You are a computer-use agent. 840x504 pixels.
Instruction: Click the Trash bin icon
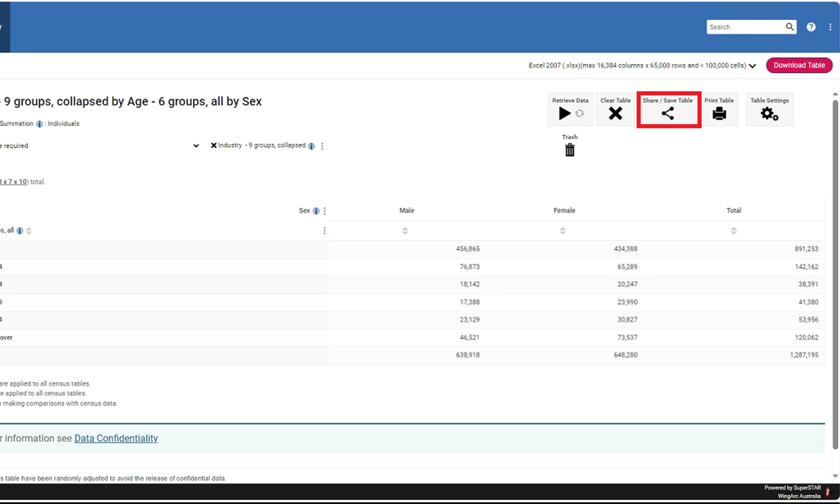pos(570,150)
